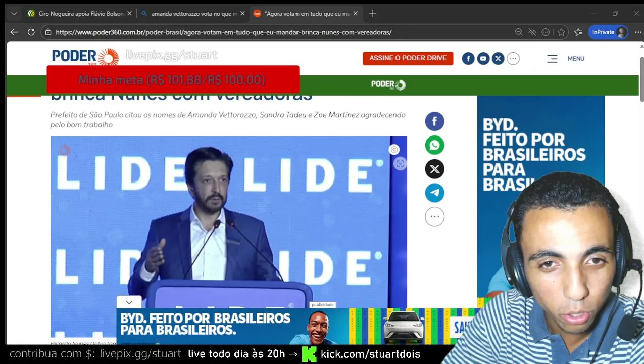Open the reader options icon in address bar
644x364 pixels.
pos(546,32)
